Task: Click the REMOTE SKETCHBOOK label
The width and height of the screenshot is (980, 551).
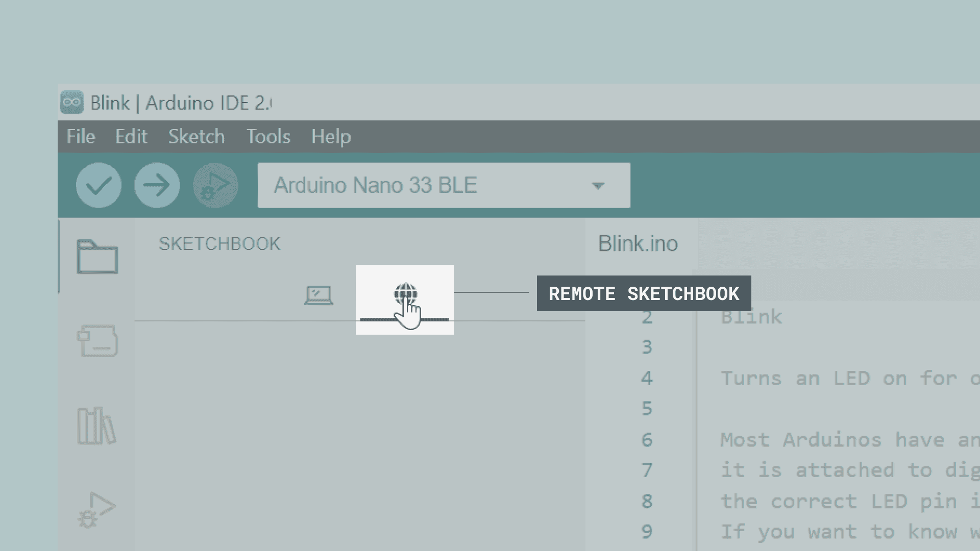Action: (644, 294)
